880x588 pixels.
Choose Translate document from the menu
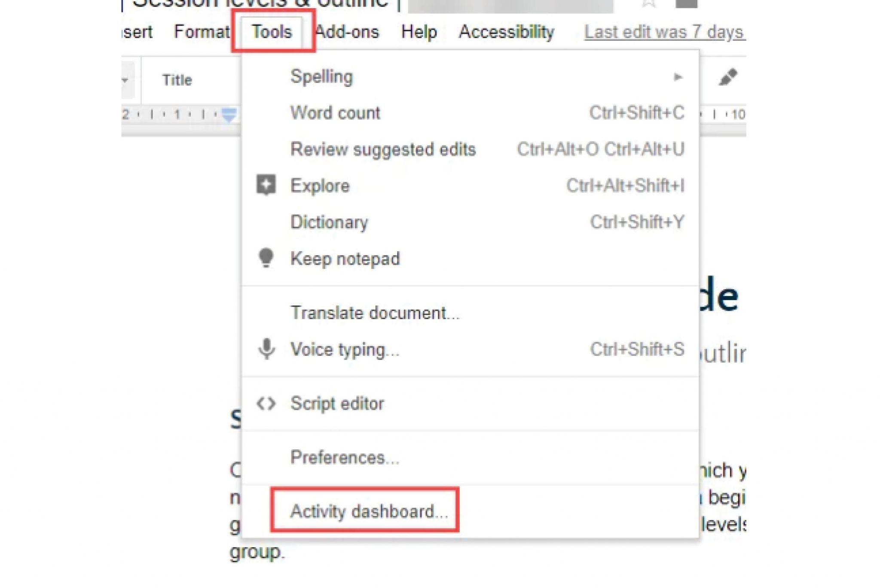tap(374, 312)
